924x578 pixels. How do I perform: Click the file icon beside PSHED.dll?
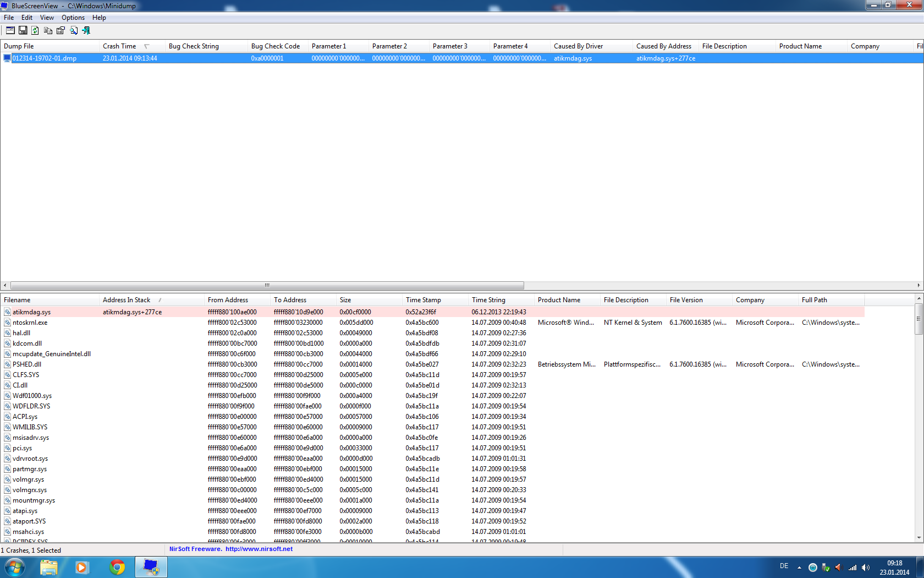[x=8, y=364]
